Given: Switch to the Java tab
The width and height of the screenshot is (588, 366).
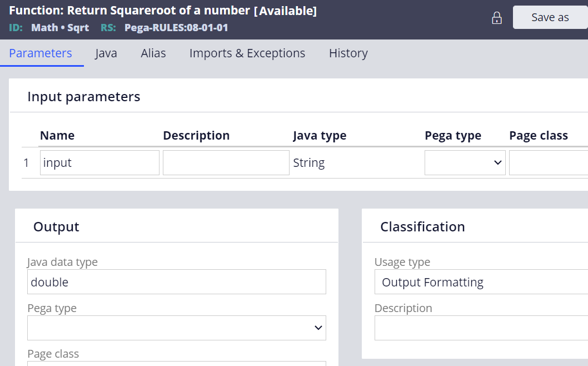Looking at the screenshot, I should tap(106, 53).
